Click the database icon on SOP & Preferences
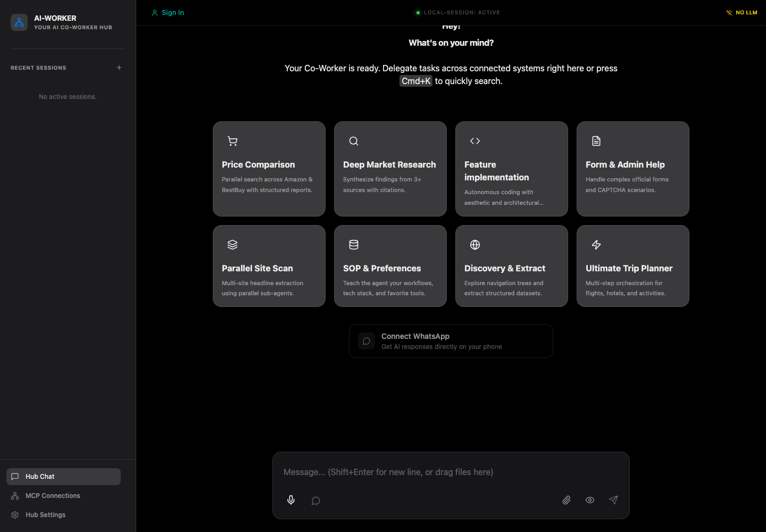The height and width of the screenshot is (532, 766). tap(354, 245)
